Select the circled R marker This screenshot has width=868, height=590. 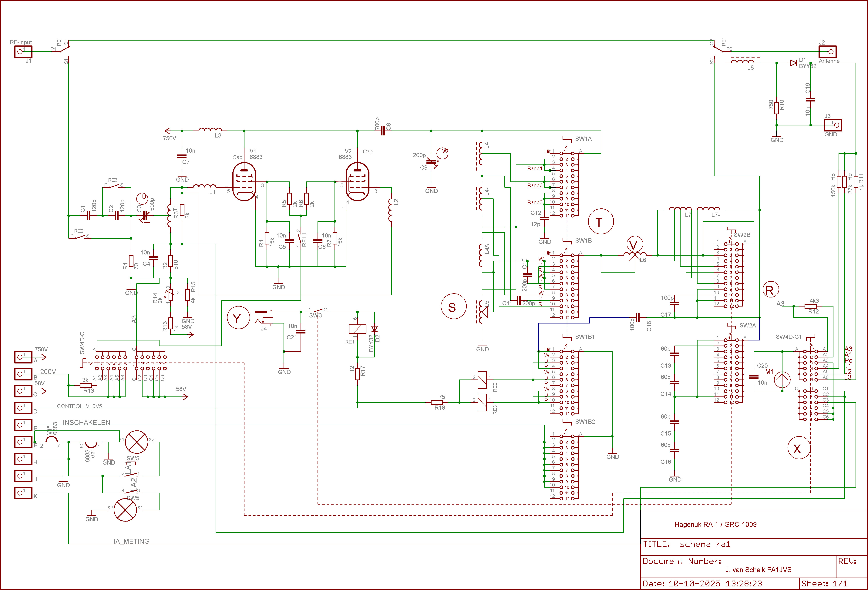click(771, 290)
